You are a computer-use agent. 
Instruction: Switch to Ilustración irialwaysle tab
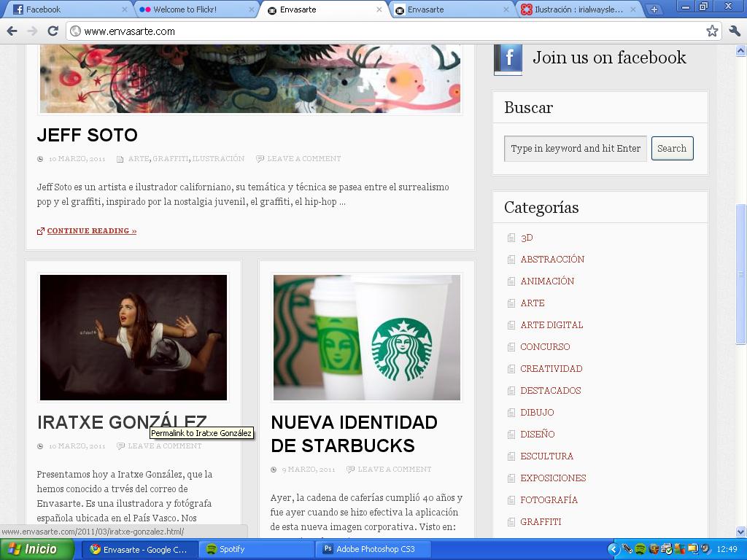pyautogui.click(x=578, y=9)
